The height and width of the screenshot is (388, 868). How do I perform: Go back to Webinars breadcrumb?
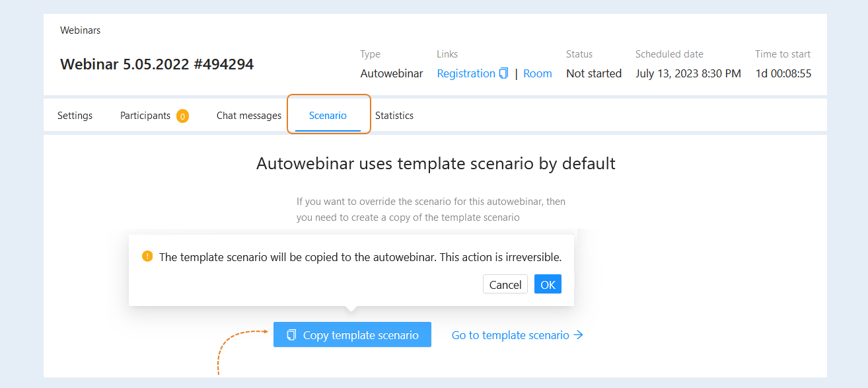81,30
